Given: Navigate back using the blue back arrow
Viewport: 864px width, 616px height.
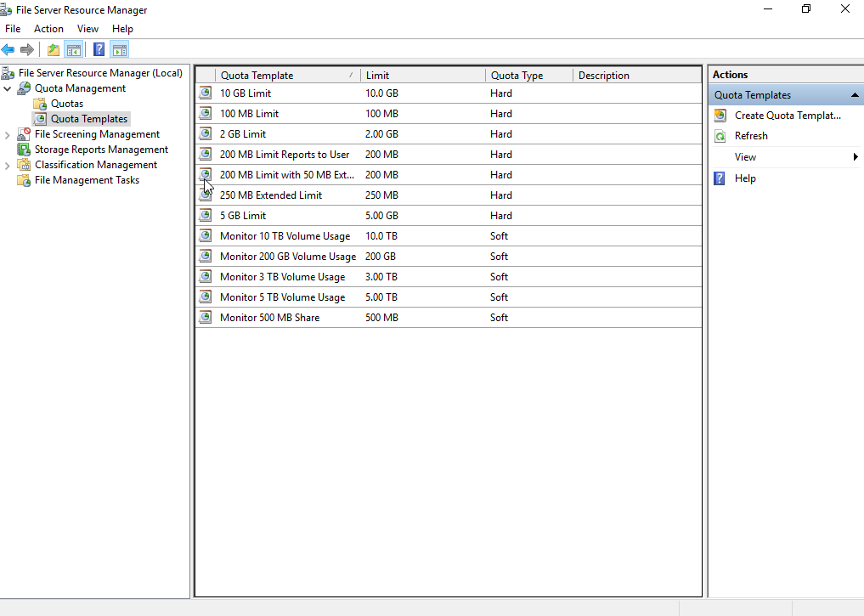Looking at the screenshot, I should (8, 49).
